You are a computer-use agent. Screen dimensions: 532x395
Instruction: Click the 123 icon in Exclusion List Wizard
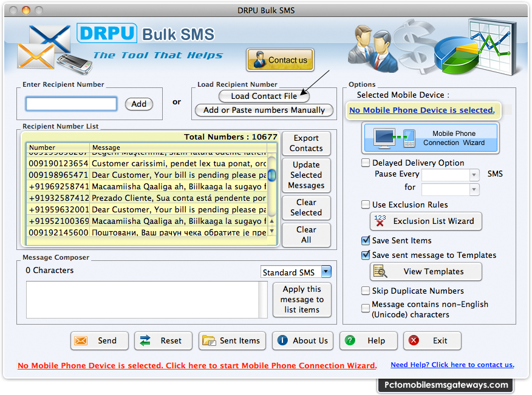coord(380,221)
